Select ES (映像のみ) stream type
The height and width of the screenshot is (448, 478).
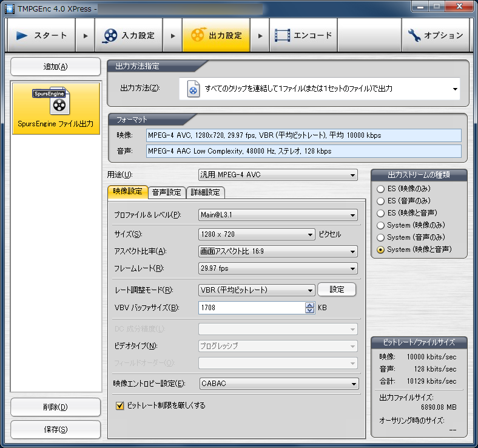(380, 189)
